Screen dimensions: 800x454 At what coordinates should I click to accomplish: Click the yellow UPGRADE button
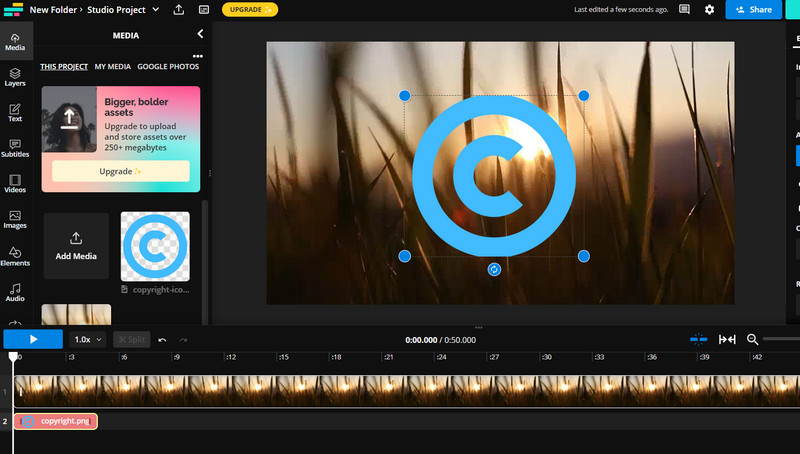pos(250,10)
